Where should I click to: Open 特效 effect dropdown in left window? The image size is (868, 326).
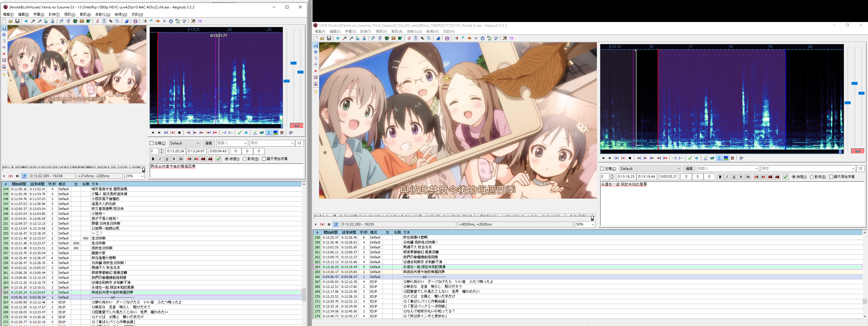(272, 143)
